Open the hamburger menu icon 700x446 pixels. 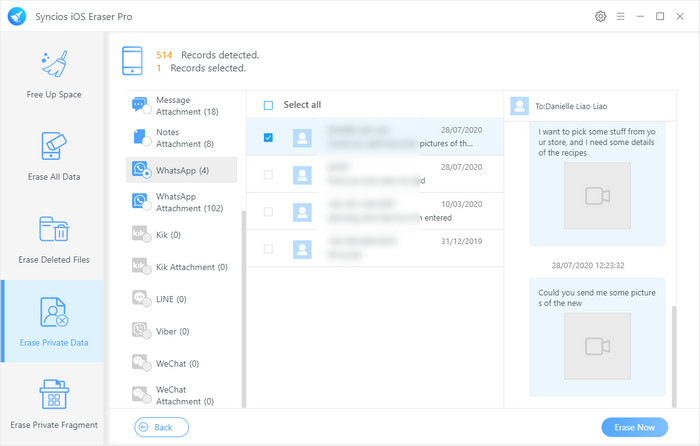coord(621,17)
